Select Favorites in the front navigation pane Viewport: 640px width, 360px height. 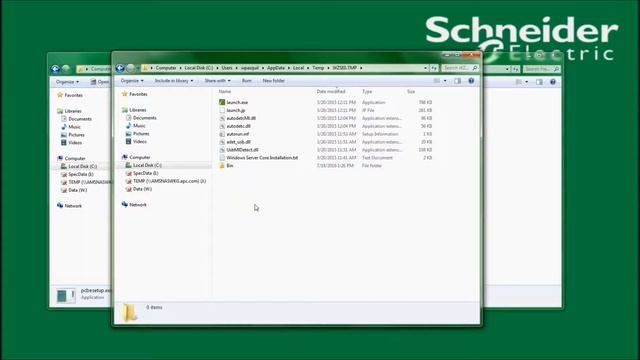pos(138,94)
